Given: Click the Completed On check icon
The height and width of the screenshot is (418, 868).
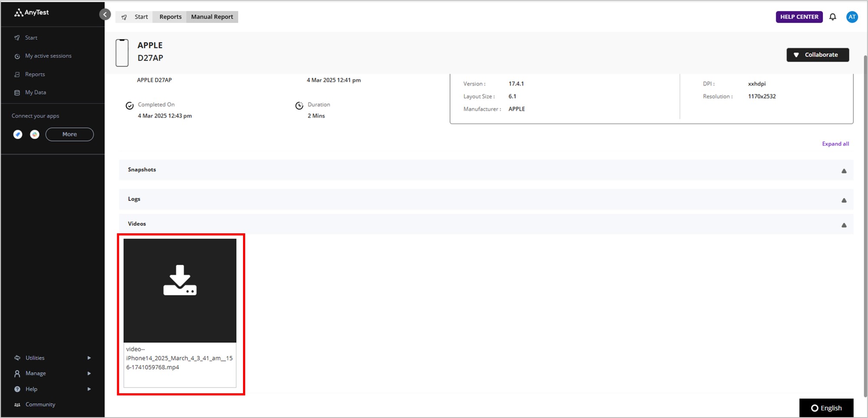Looking at the screenshot, I should (x=129, y=106).
